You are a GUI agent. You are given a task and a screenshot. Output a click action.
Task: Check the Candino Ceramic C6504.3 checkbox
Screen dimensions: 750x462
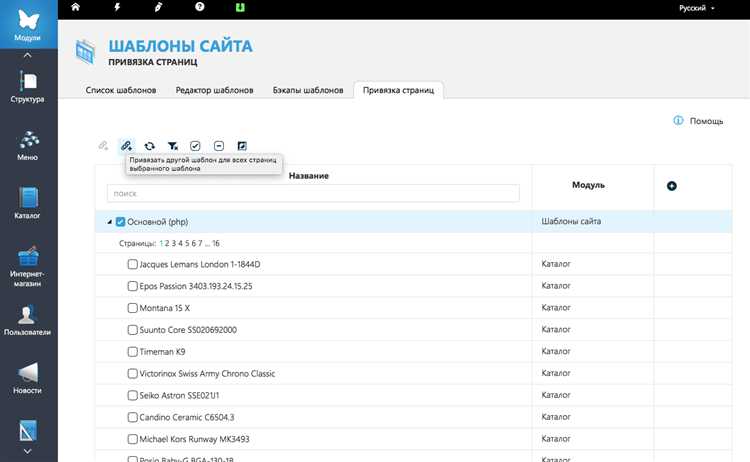132,417
